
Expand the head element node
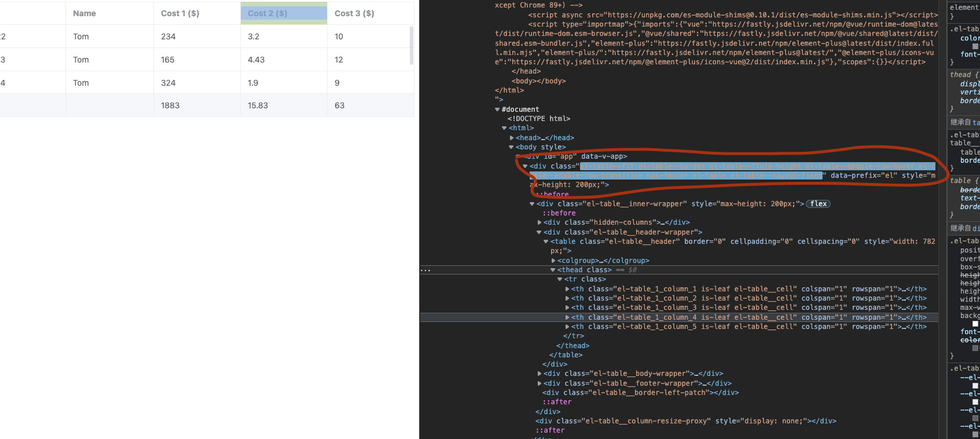pos(512,138)
